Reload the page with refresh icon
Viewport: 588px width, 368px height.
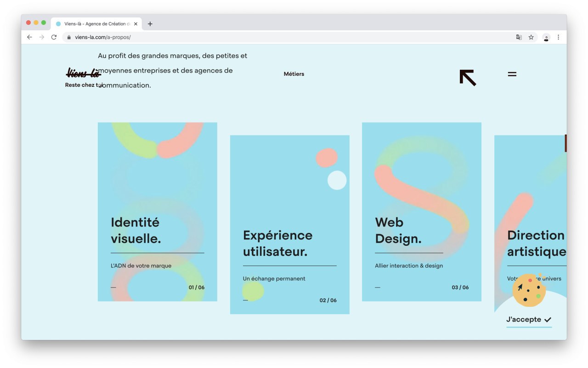point(54,37)
